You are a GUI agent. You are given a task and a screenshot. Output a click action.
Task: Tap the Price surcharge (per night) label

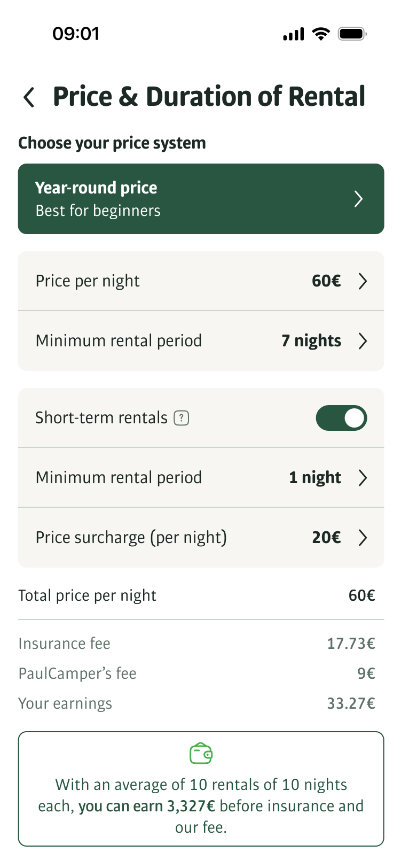131,538
